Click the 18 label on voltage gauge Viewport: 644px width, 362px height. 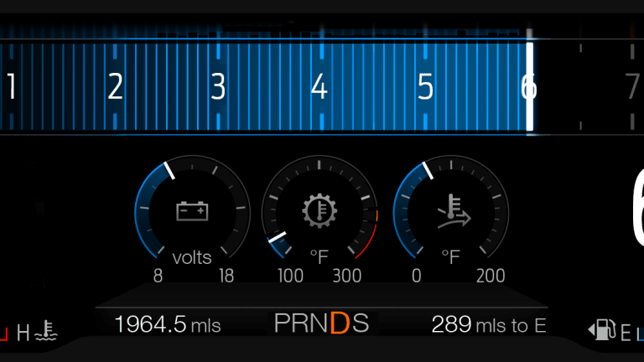pyautogui.click(x=226, y=276)
